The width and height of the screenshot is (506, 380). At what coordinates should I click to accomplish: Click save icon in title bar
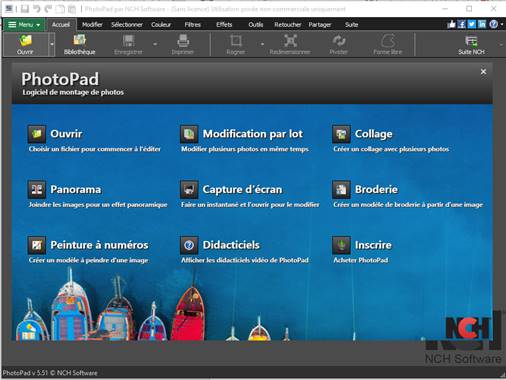pos(25,9)
